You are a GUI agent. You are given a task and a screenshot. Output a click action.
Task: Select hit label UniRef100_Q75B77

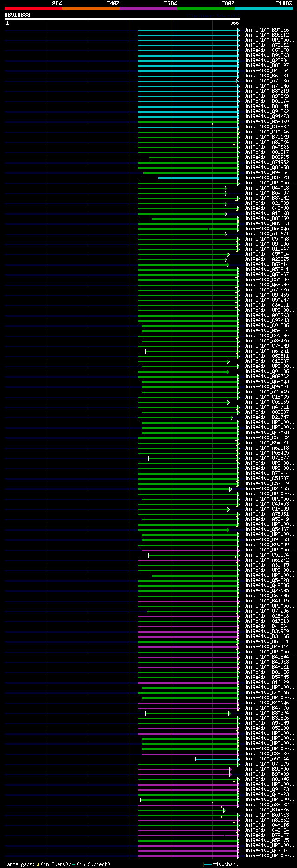pos(266,458)
